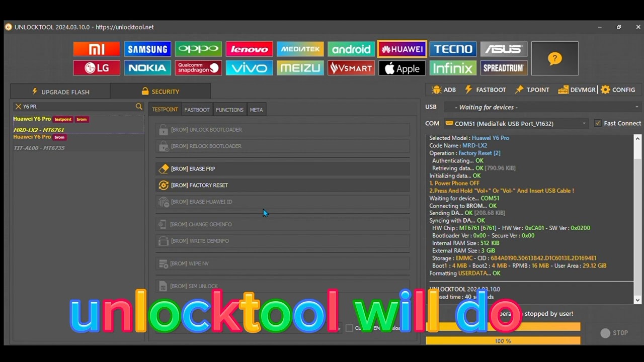Choose the Vsmart brand tile
The image size is (644, 362).
351,68
